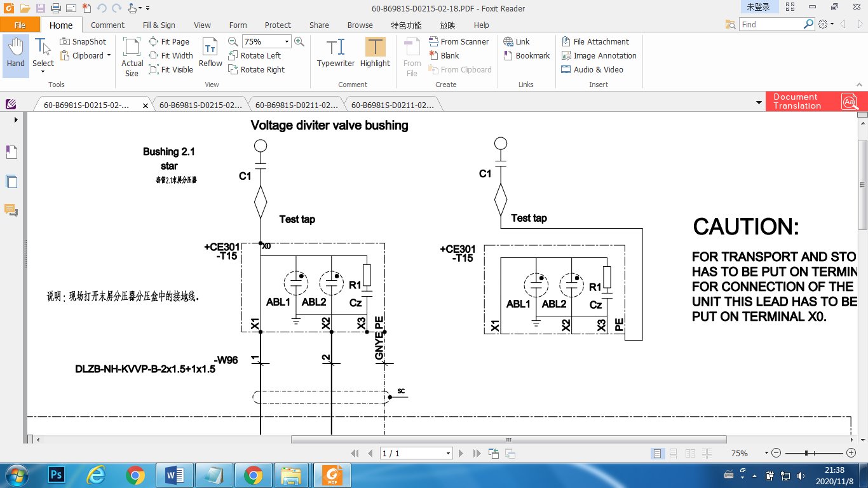The image size is (868, 488).
Task: Choose Fit Page view
Action: click(169, 41)
